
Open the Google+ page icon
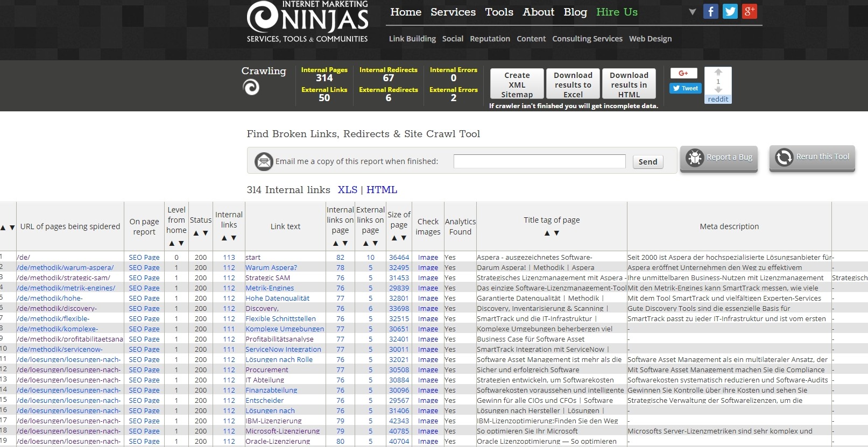[x=749, y=11]
